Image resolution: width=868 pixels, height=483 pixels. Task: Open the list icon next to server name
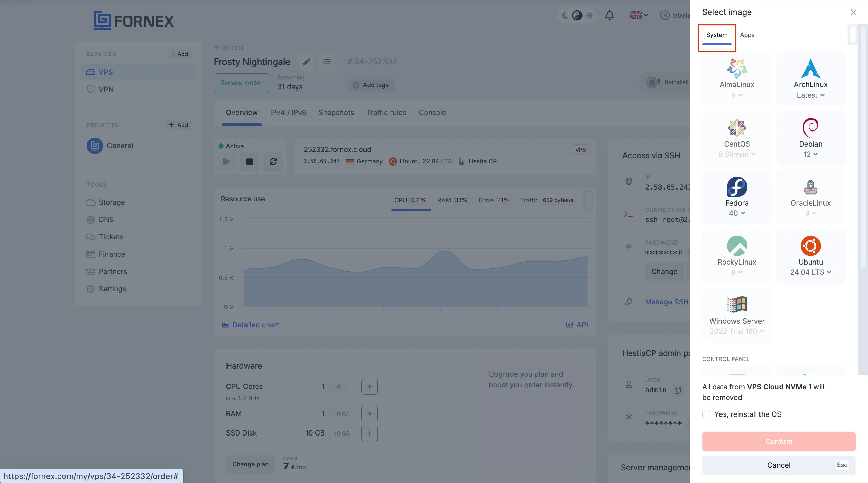tap(327, 62)
